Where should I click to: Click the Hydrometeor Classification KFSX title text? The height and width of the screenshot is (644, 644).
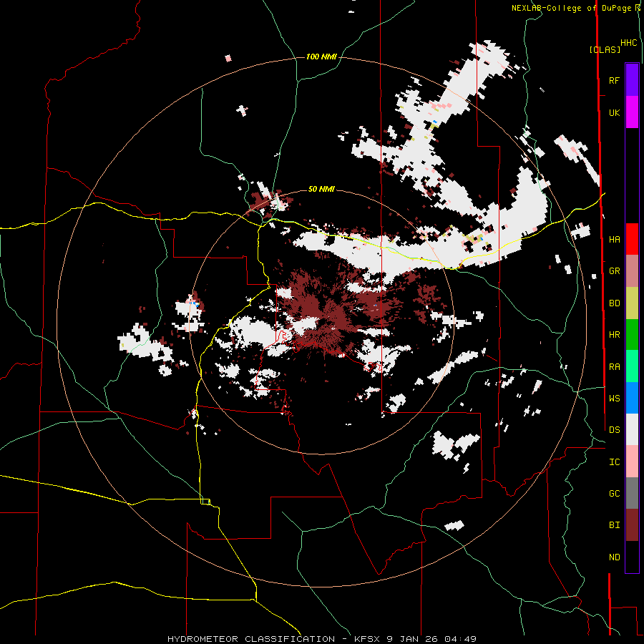tap(321, 639)
